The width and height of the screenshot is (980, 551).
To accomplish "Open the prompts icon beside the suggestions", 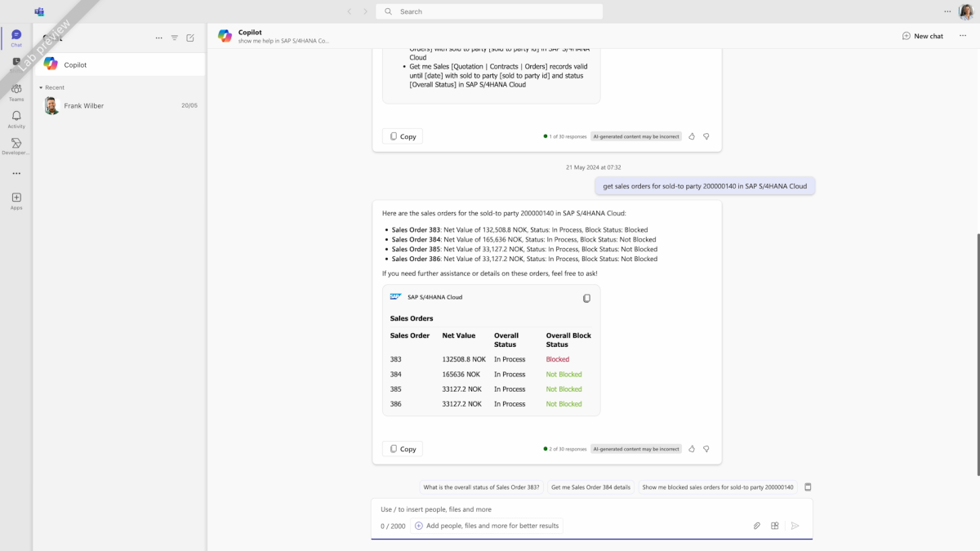I will 808,487.
